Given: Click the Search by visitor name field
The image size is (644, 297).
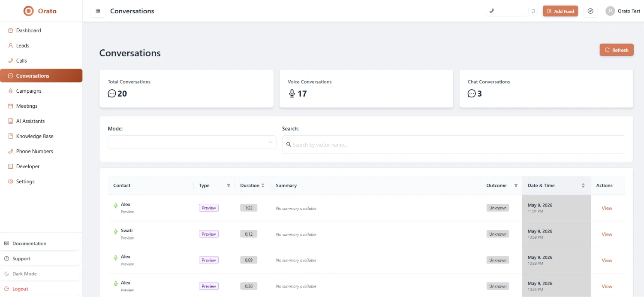Looking at the screenshot, I should (x=453, y=145).
